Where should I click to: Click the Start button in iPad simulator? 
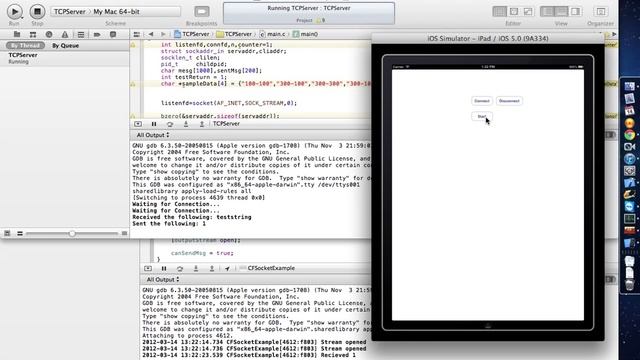tap(482, 116)
